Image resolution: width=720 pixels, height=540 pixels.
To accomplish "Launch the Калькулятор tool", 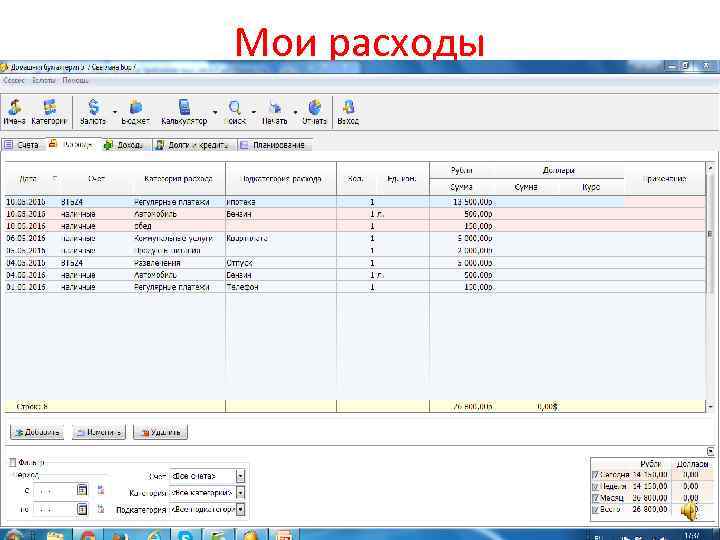I will click(x=184, y=112).
